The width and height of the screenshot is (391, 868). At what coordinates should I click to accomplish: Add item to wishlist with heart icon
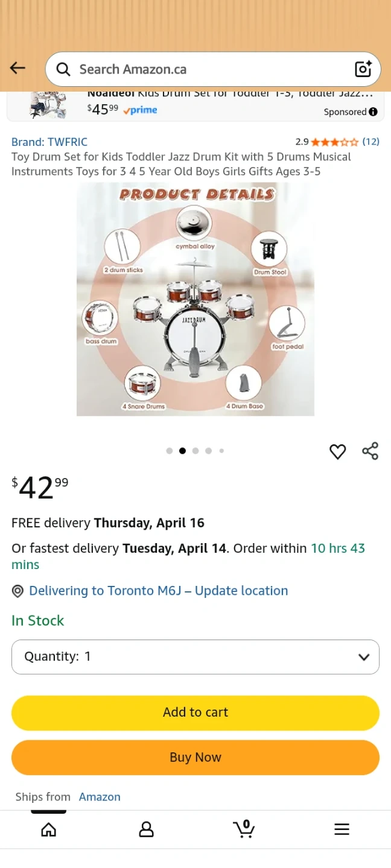click(338, 451)
